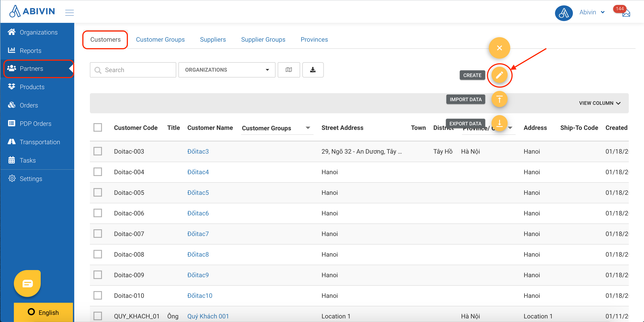Image resolution: width=644 pixels, height=322 pixels.
Task: Check the Doitac-006 row checkbox
Action: coord(98,213)
